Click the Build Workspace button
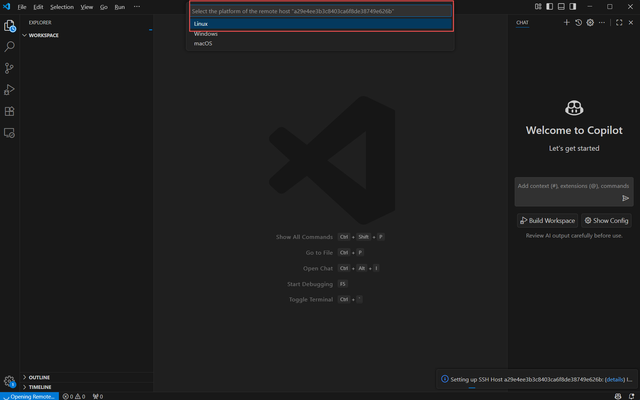Screen dimensions: 640x400 coord(547,220)
